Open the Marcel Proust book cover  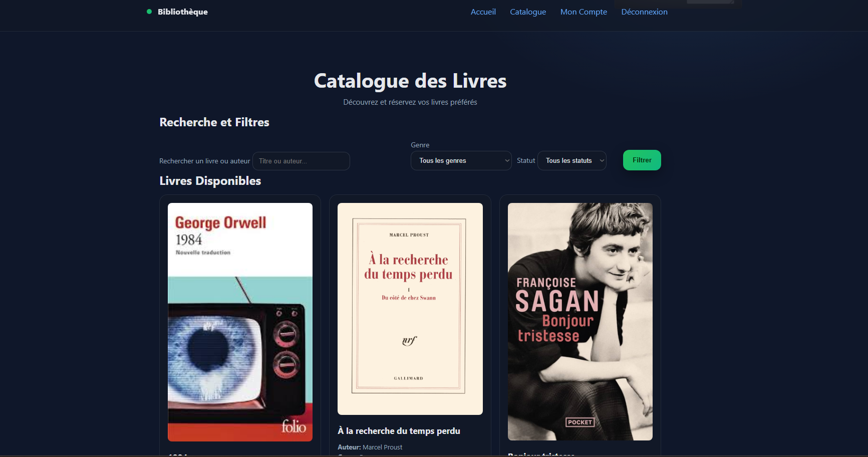pos(410,309)
